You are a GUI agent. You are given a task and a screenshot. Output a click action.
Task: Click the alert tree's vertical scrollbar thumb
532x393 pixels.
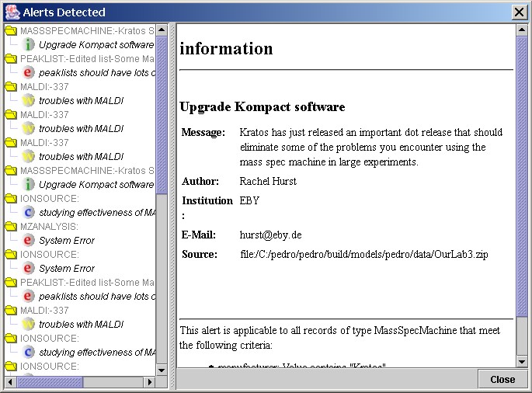point(162,115)
